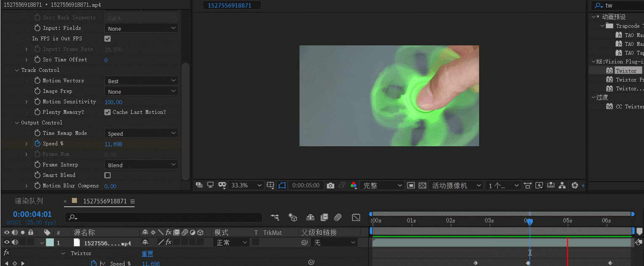Collapse the Twixtor effect in timeline
Image resolution: width=644 pixels, height=266 pixels.
[64, 253]
